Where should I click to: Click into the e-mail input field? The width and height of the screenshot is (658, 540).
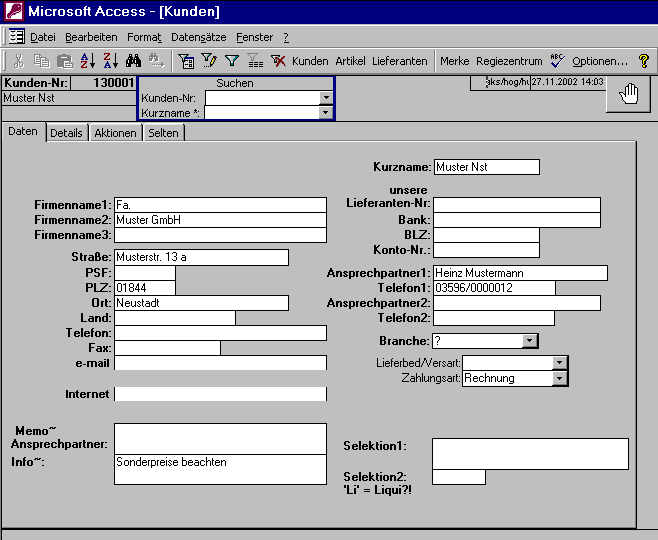pos(220,363)
